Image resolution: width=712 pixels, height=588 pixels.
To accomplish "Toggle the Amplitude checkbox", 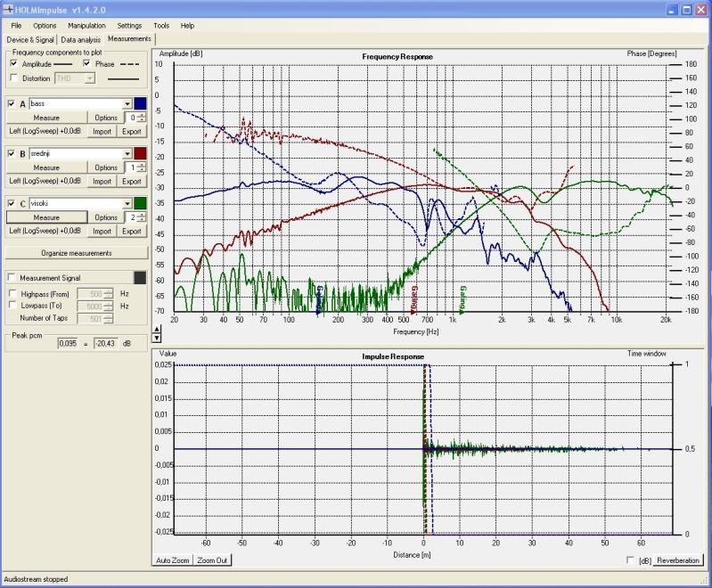I will (13, 63).
